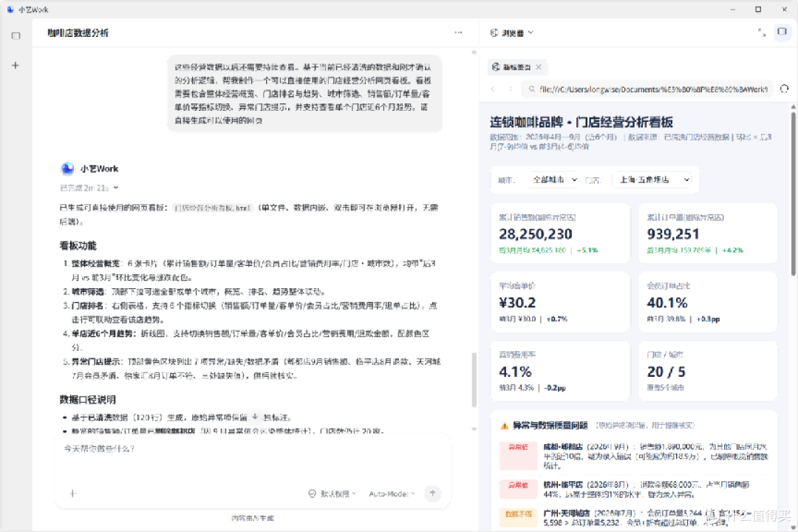The width and height of the screenshot is (798, 532).
Task: Toggle the right side panel layout icon
Action: click(782, 32)
